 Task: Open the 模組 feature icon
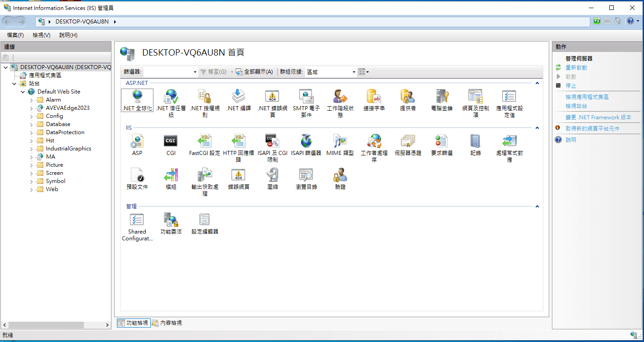pyautogui.click(x=171, y=178)
